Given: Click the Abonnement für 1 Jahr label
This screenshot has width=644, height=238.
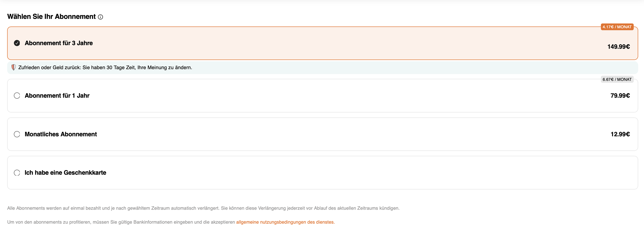Looking at the screenshot, I should point(57,96).
